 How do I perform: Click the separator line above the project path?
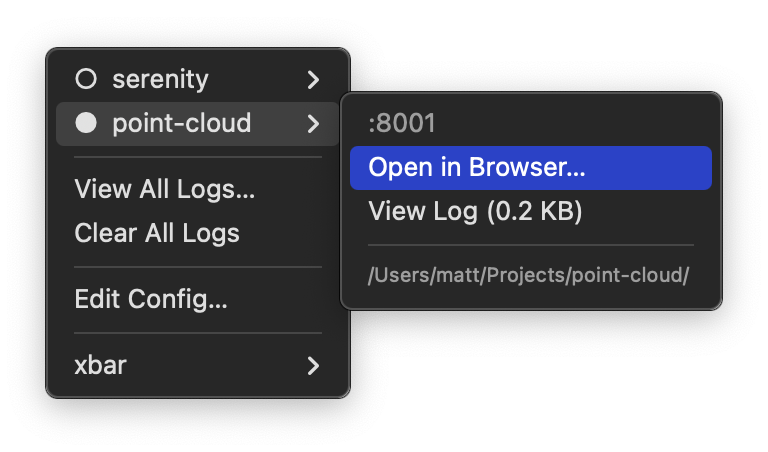pyautogui.click(x=530, y=245)
